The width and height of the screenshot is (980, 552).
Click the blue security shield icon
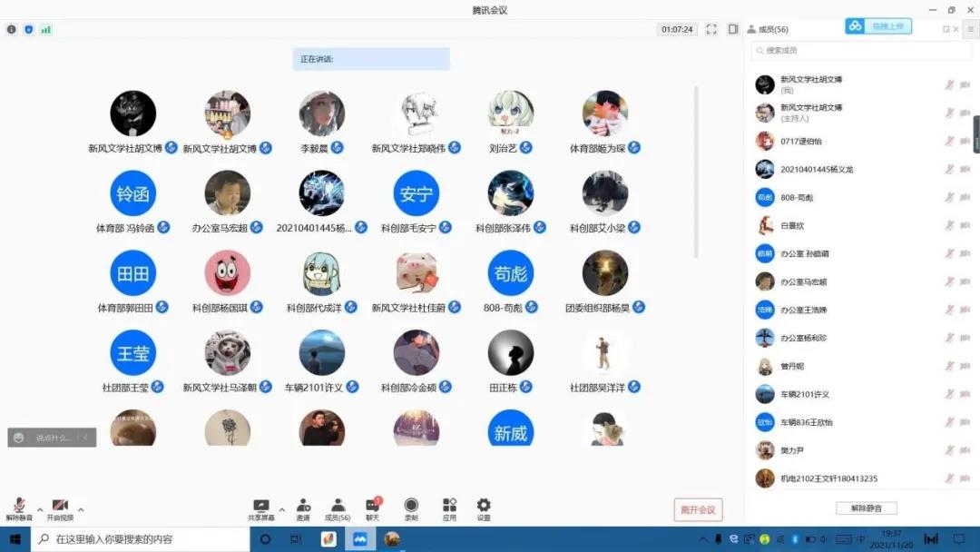click(x=28, y=29)
